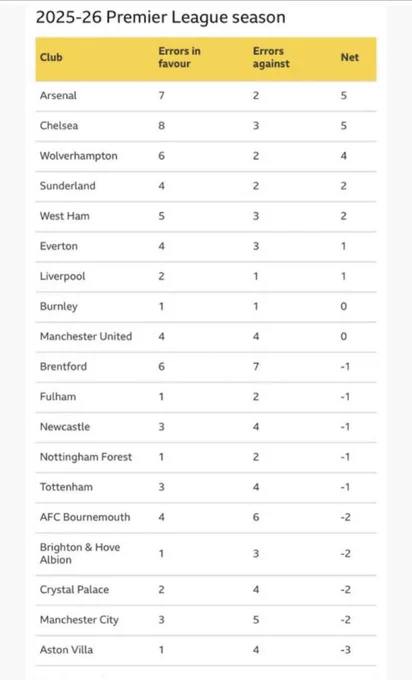
Task: Click the Chelsea club name
Action: pos(59,126)
